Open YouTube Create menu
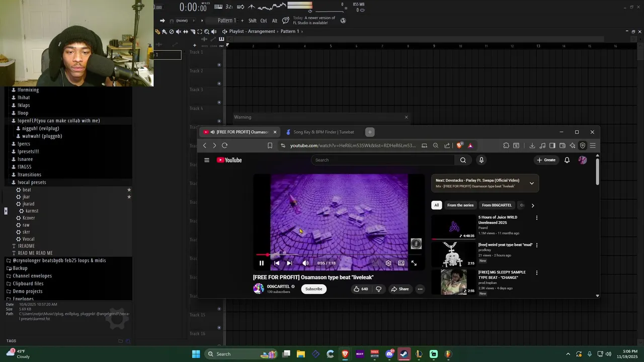This screenshot has width=644, height=362. tap(546, 160)
